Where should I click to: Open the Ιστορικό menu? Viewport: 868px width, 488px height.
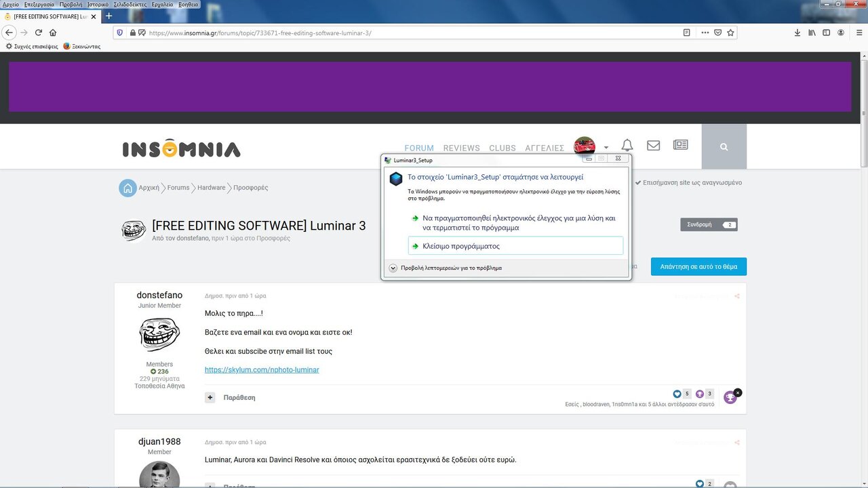pyautogui.click(x=98, y=4)
